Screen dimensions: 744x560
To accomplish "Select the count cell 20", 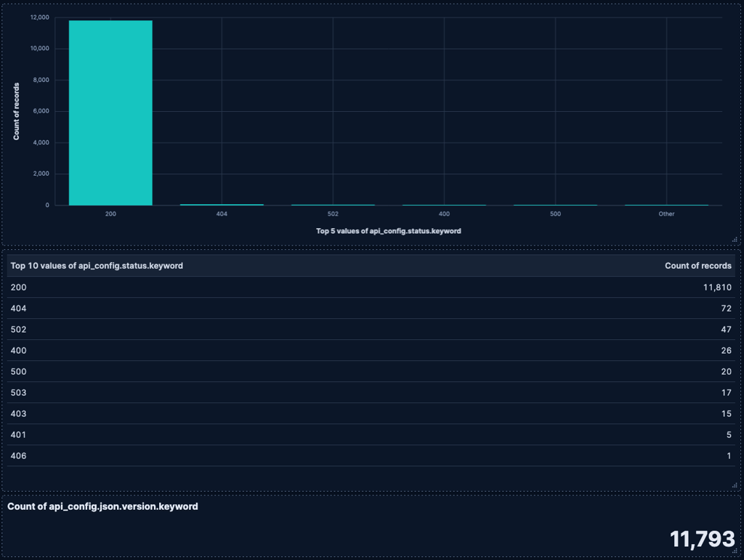I will 726,371.
